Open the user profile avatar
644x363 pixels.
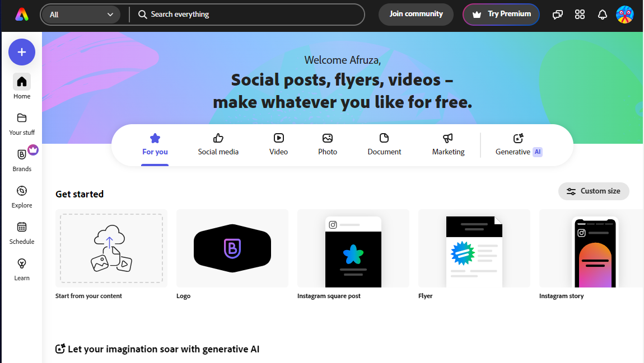point(625,15)
